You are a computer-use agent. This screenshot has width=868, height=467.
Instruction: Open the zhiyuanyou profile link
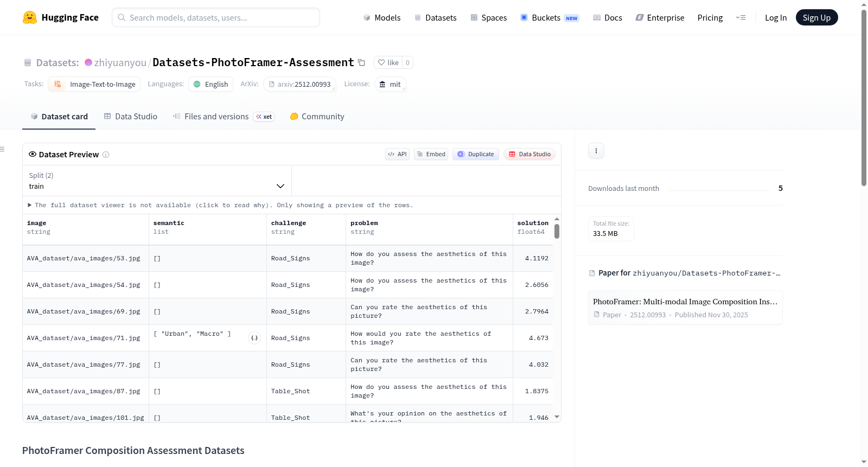tap(120, 63)
